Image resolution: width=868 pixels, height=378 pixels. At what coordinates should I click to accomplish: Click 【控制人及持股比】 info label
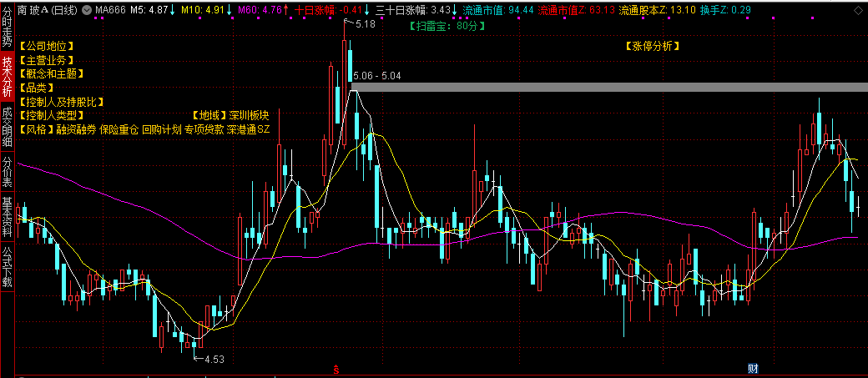[x=61, y=102]
